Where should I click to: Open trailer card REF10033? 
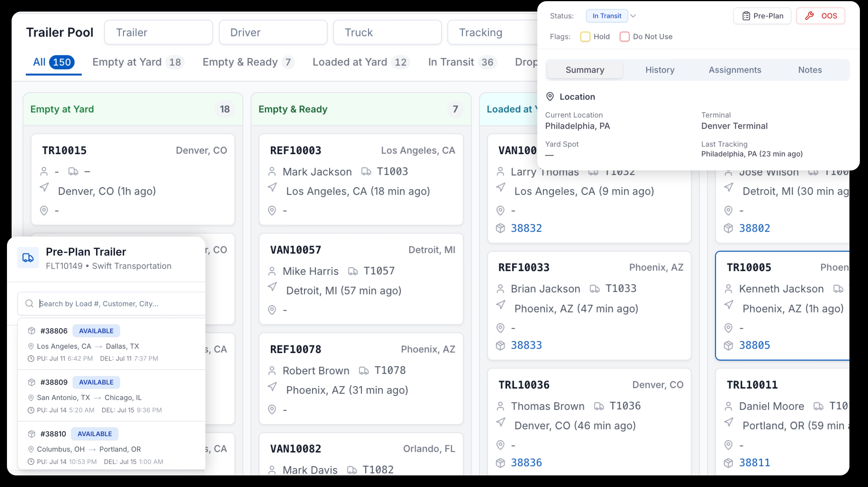589,306
